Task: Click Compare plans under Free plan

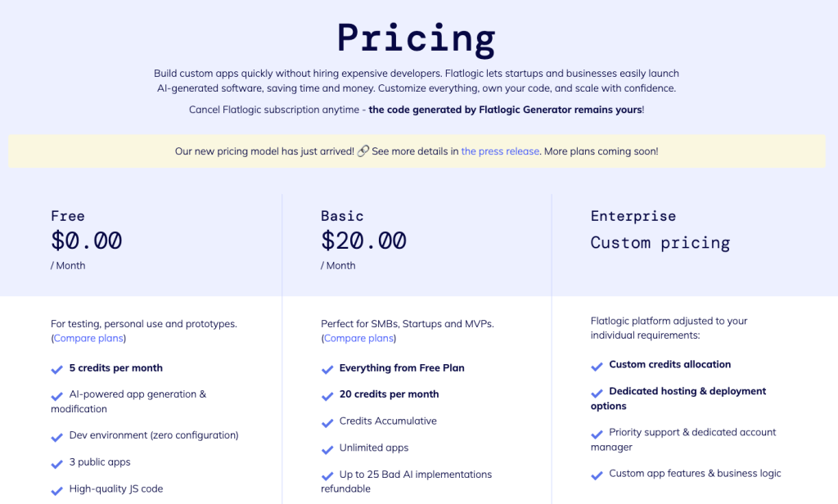Action: tap(88, 338)
